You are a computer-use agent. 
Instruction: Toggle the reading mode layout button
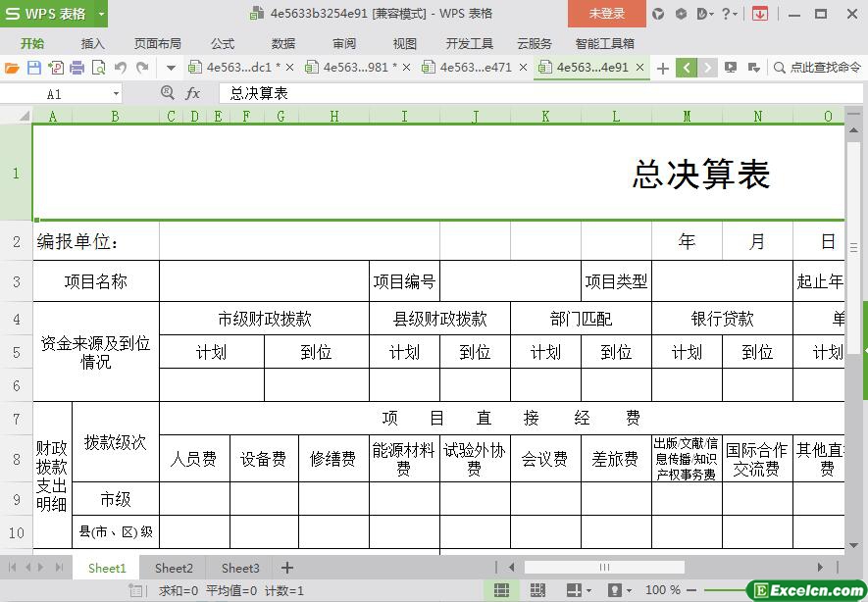(574, 590)
